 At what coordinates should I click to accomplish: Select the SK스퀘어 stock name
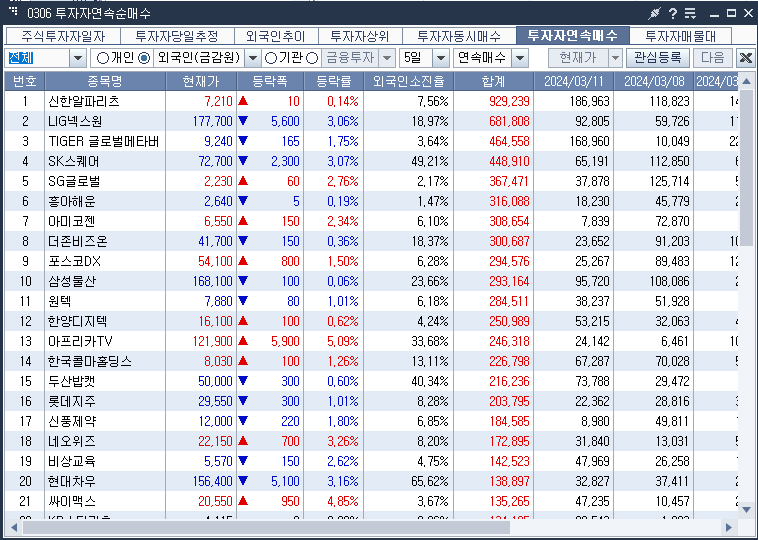[x=73, y=161]
